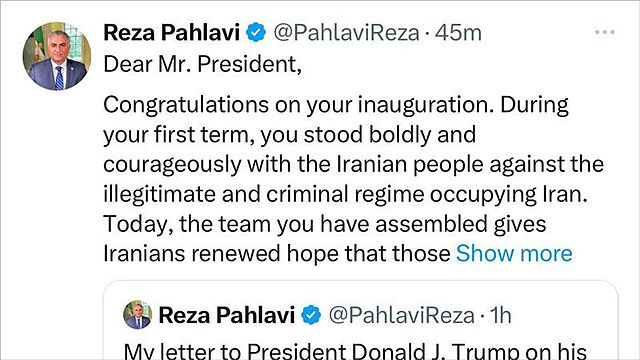
Task: Click the text 'Iranians renewed hope that those'
Action: 277,253
